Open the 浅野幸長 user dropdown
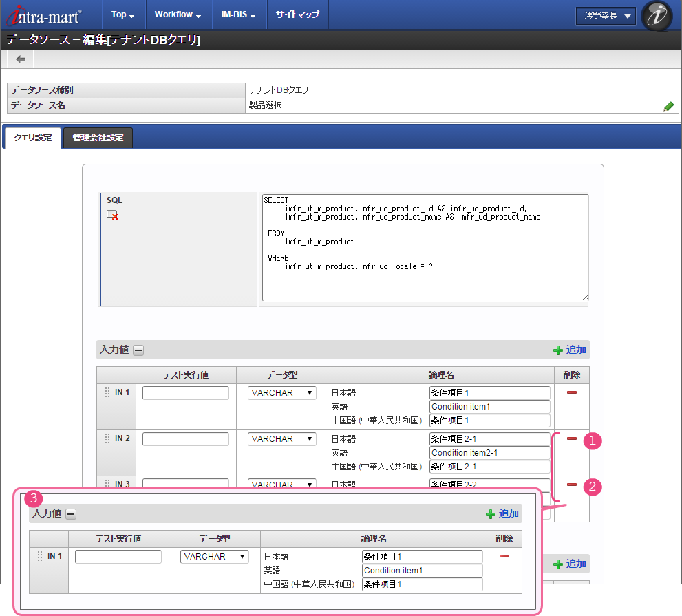This screenshot has width=682, height=616. 606,16
